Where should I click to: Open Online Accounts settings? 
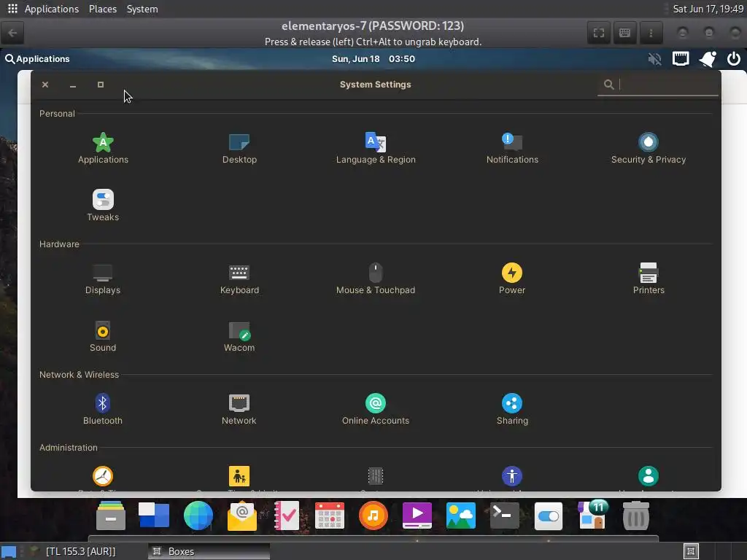coord(376,410)
